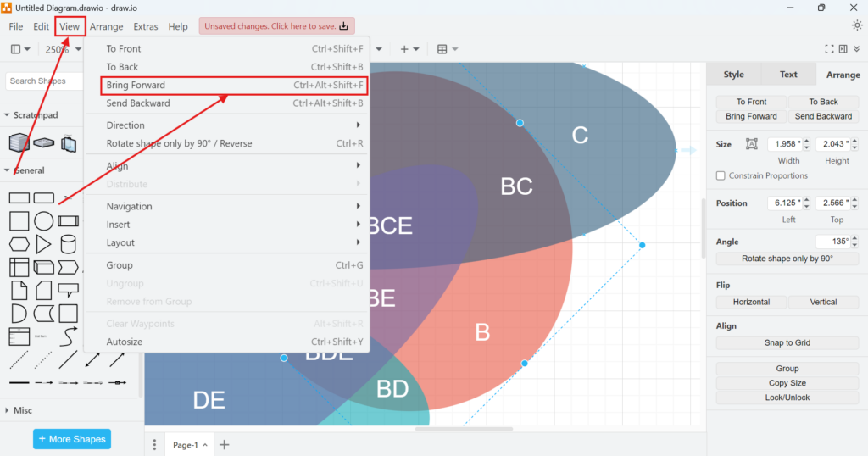The height and width of the screenshot is (456, 868).
Task: Add a new page with plus icon
Action: (x=224, y=444)
